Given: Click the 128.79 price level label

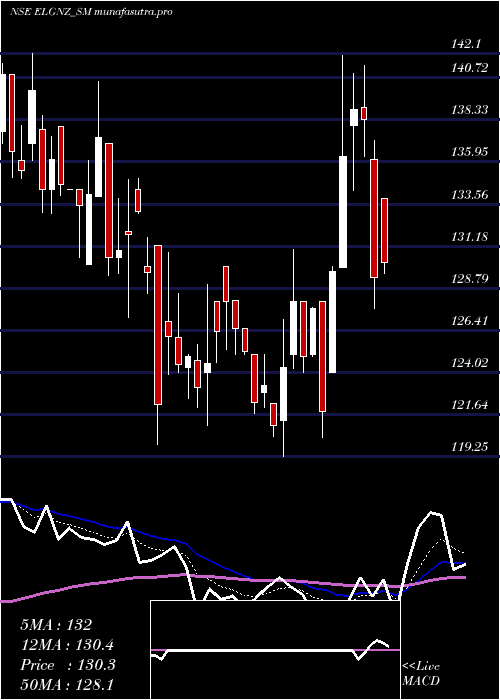Looking at the screenshot, I should pyautogui.click(x=470, y=279).
